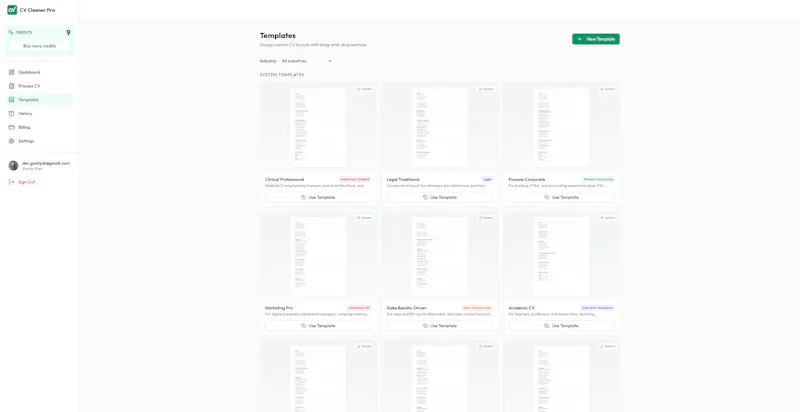Image resolution: width=800 pixels, height=412 pixels.
Task: Create a New Template
Action: tap(596, 39)
